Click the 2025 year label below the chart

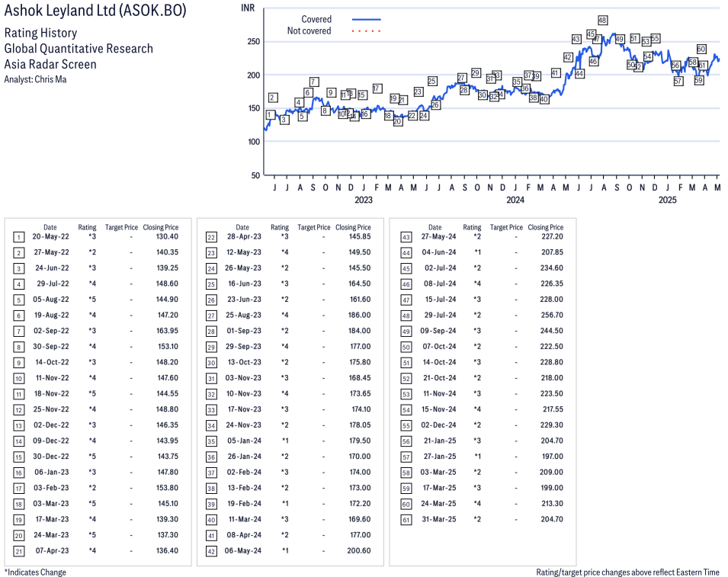click(668, 200)
